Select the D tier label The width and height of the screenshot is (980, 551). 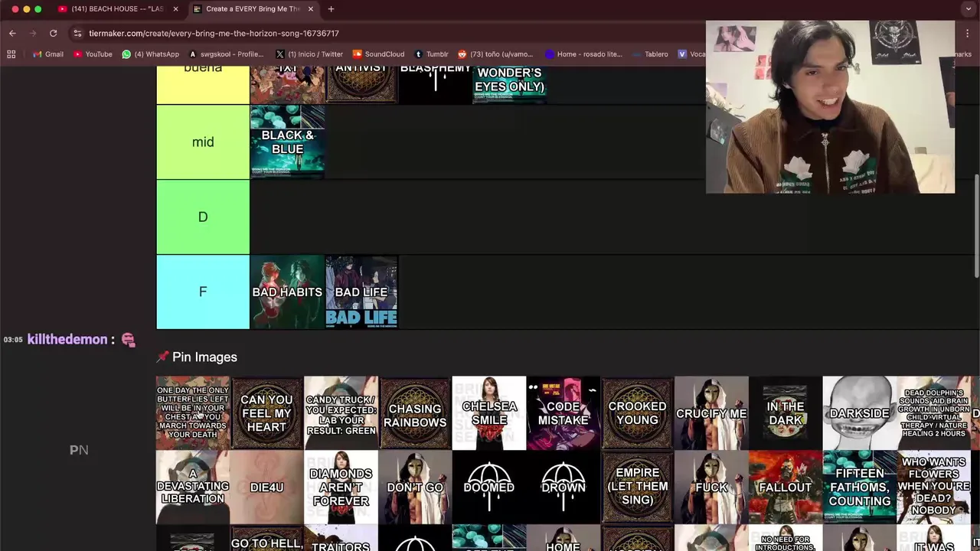pyautogui.click(x=203, y=217)
